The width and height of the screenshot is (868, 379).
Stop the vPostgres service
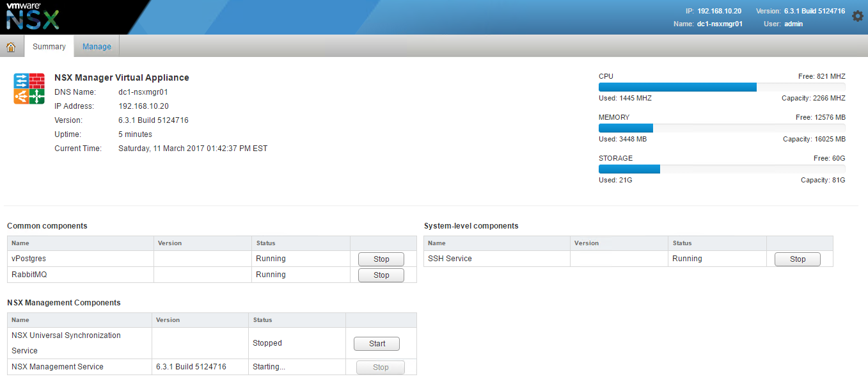pos(381,259)
